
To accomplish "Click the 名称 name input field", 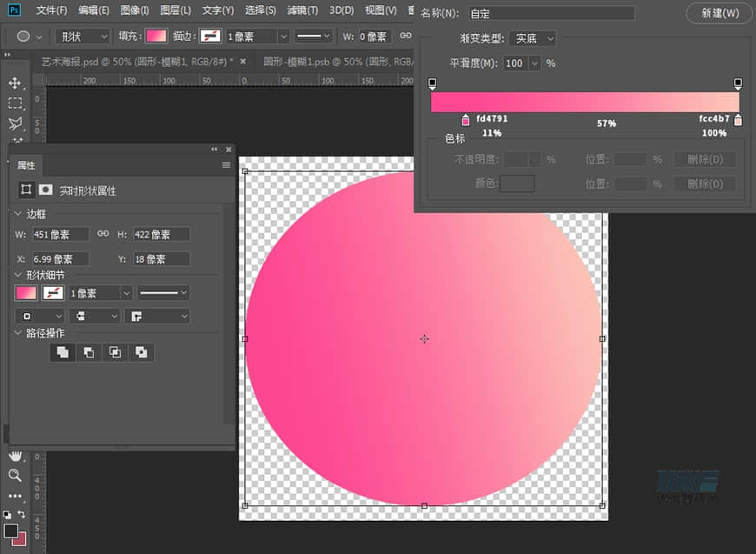I will pos(551,14).
